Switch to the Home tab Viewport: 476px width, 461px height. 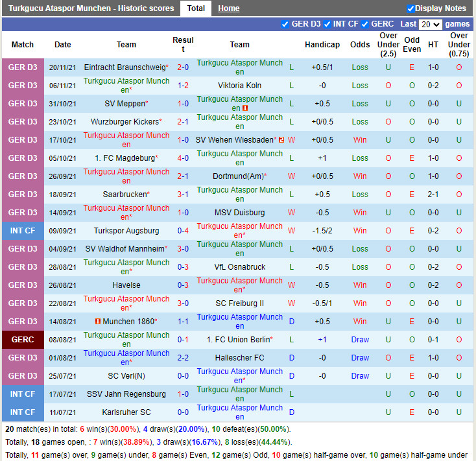coord(228,8)
